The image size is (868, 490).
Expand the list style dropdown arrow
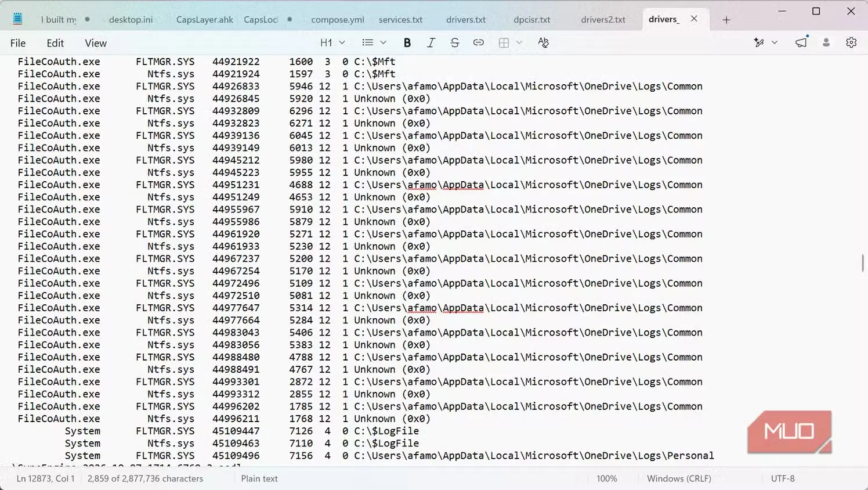pos(383,42)
